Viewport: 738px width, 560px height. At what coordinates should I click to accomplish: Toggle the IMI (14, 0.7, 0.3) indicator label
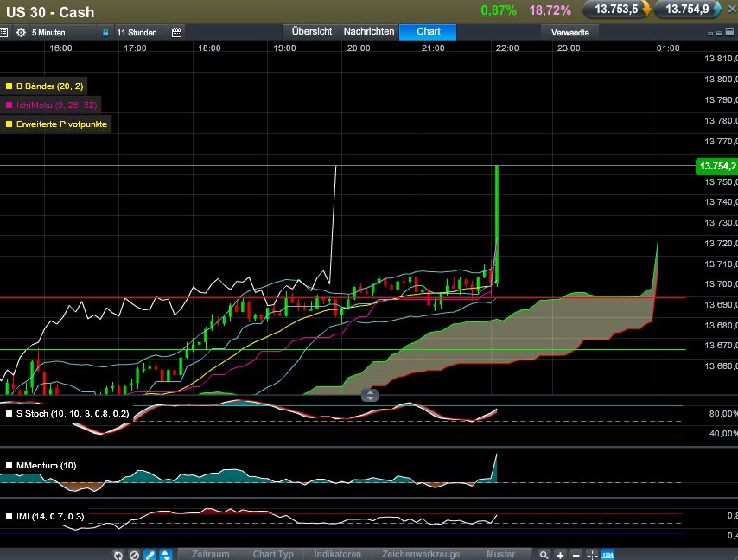[x=50, y=516]
